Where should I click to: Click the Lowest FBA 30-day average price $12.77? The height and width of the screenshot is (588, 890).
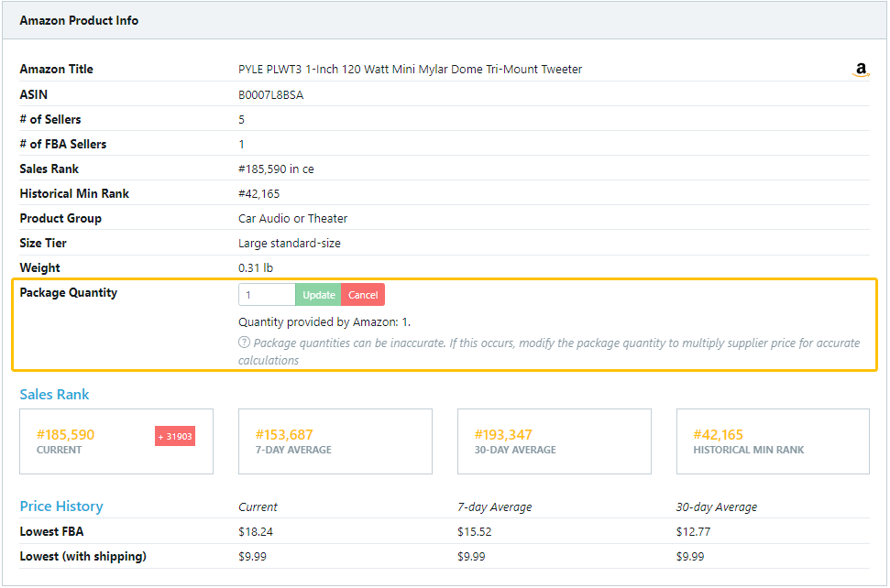(693, 532)
